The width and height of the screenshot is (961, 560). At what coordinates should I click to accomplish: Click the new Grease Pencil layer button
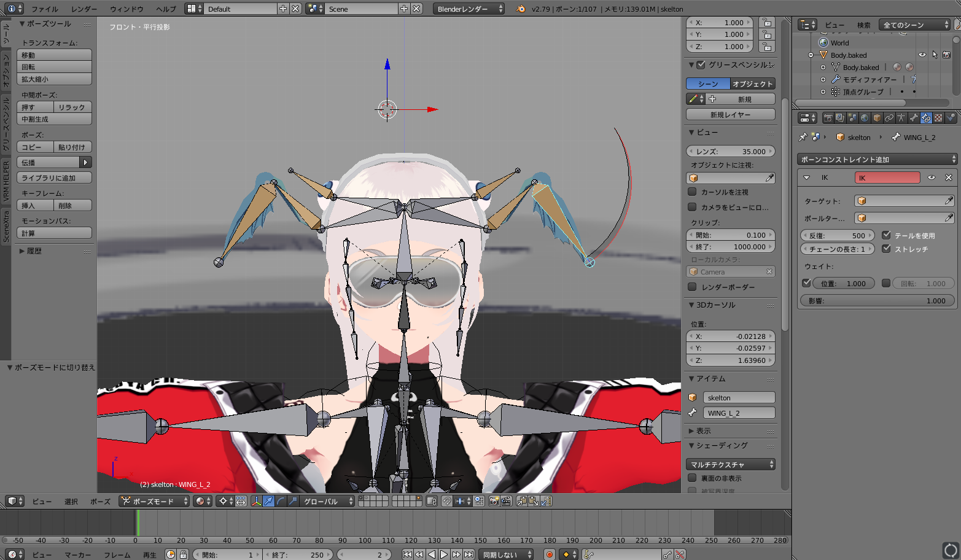click(x=731, y=114)
